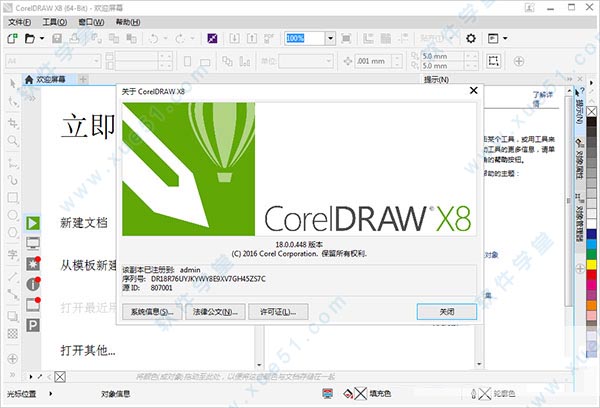This screenshot has height=408, width=600.
Task: Select the blue color swatch in palette
Action: pos(591,234)
